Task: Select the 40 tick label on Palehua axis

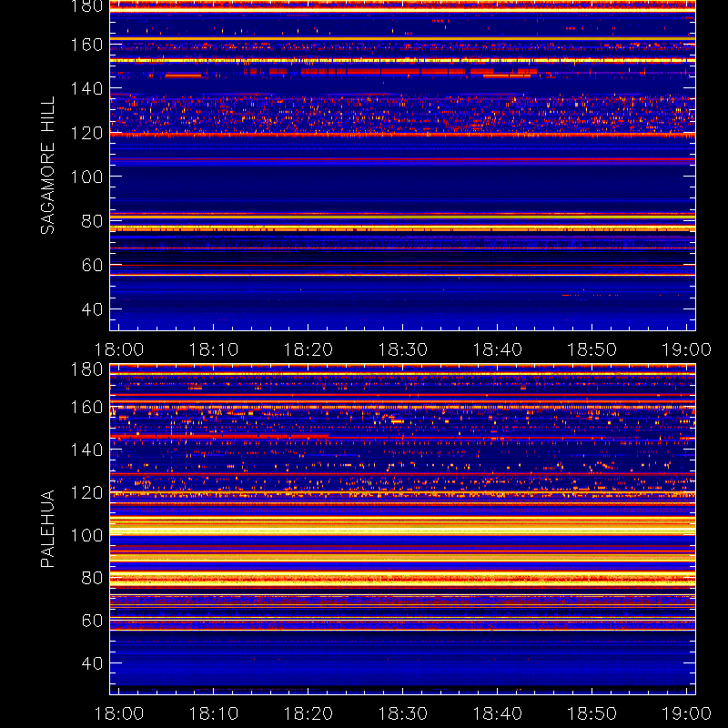Action: click(x=92, y=663)
